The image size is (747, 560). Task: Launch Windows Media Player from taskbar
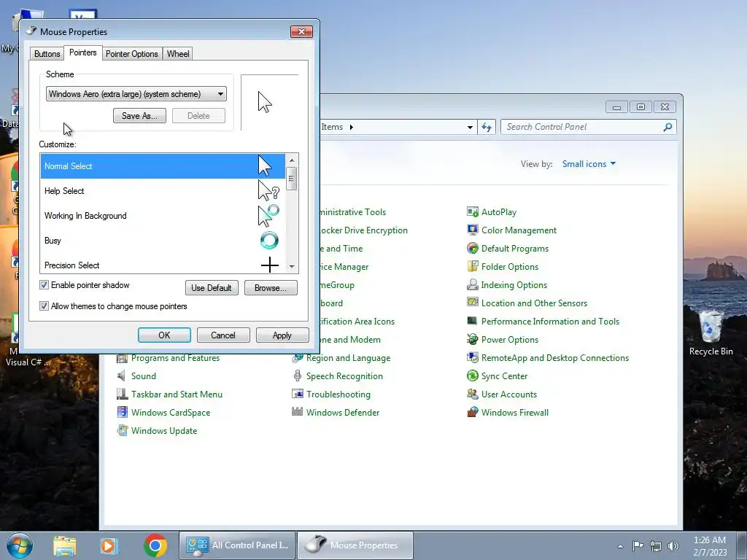coord(109,545)
